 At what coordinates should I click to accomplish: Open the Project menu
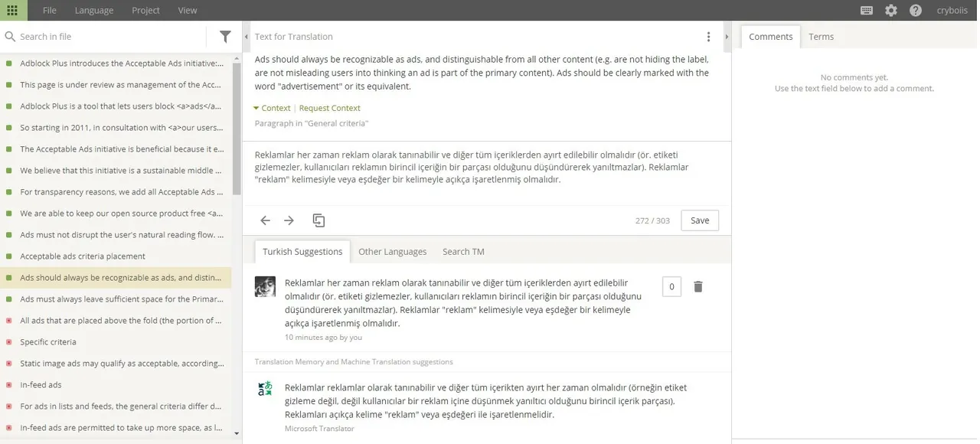(145, 10)
